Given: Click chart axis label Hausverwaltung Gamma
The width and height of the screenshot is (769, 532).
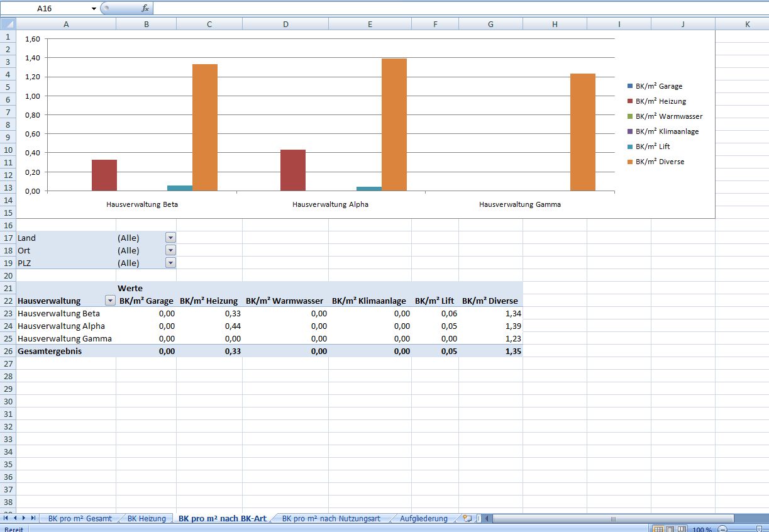Looking at the screenshot, I should pos(520,204).
